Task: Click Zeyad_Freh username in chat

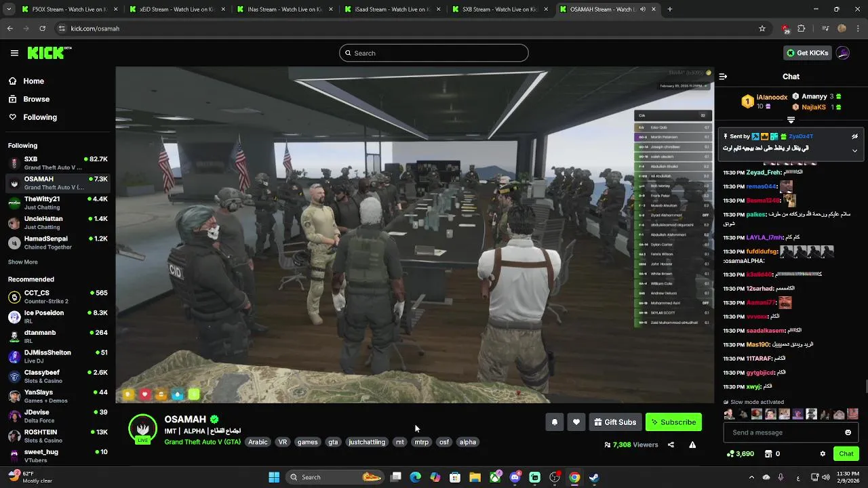Action: click(x=764, y=173)
